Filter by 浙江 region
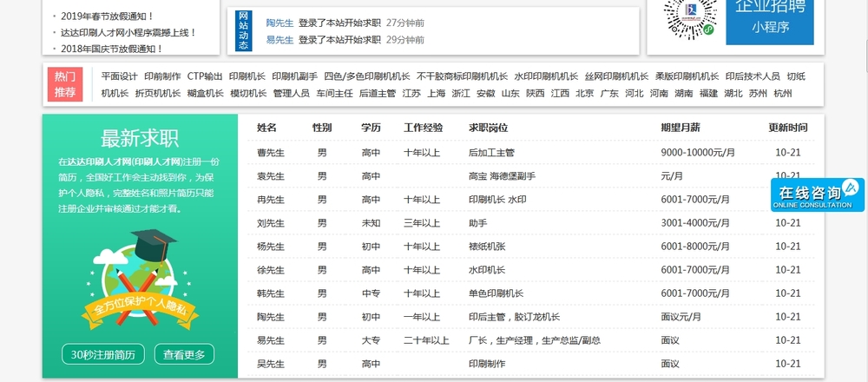This screenshot has height=382, width=868. (461, 93)
